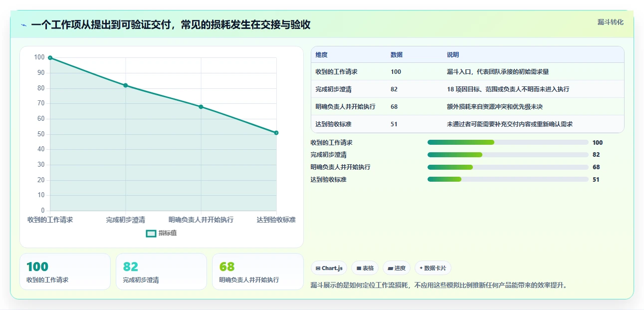Click the value 100 in the table

coord(396,72)
